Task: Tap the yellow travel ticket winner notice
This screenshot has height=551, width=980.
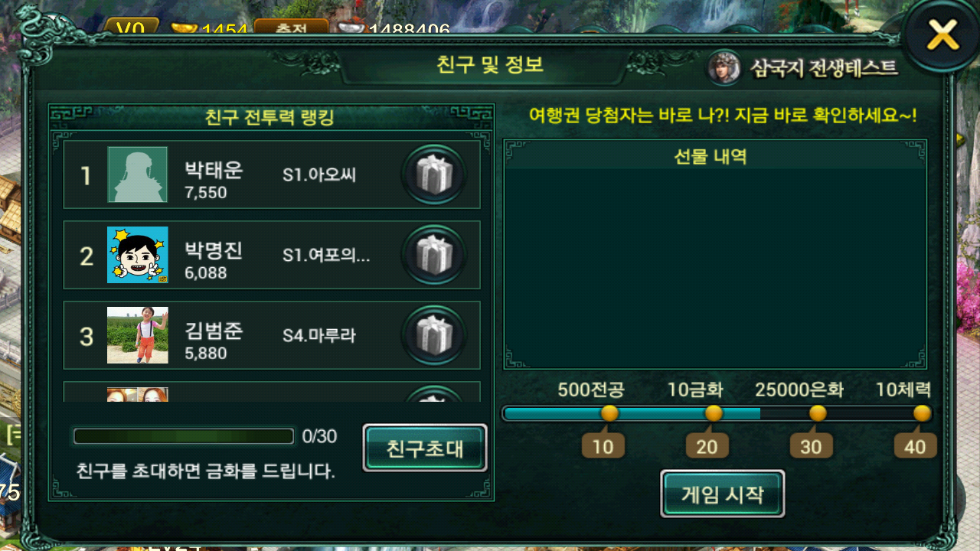Action: (723, 116)
